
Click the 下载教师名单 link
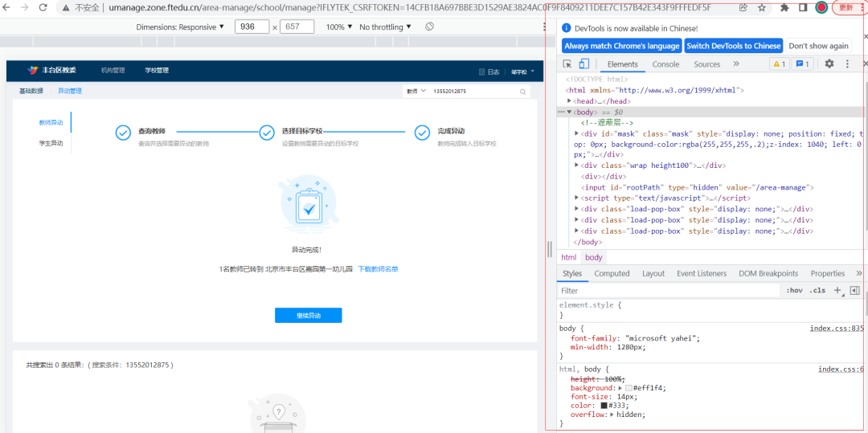pyautogui.click(x=378, y=269)
